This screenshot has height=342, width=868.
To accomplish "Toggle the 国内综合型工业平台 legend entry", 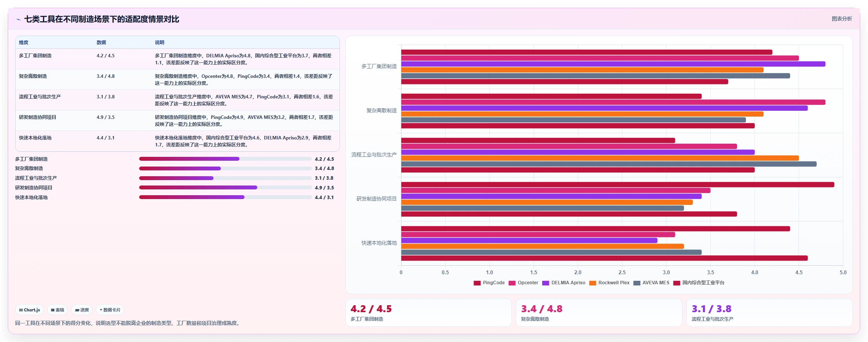I will (699, 283).
